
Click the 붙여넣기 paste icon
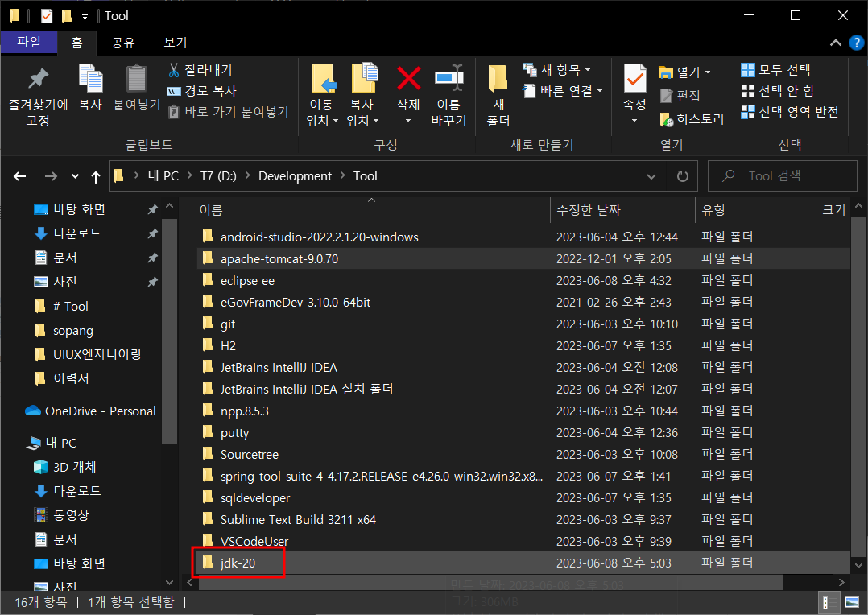coord(136,78)
